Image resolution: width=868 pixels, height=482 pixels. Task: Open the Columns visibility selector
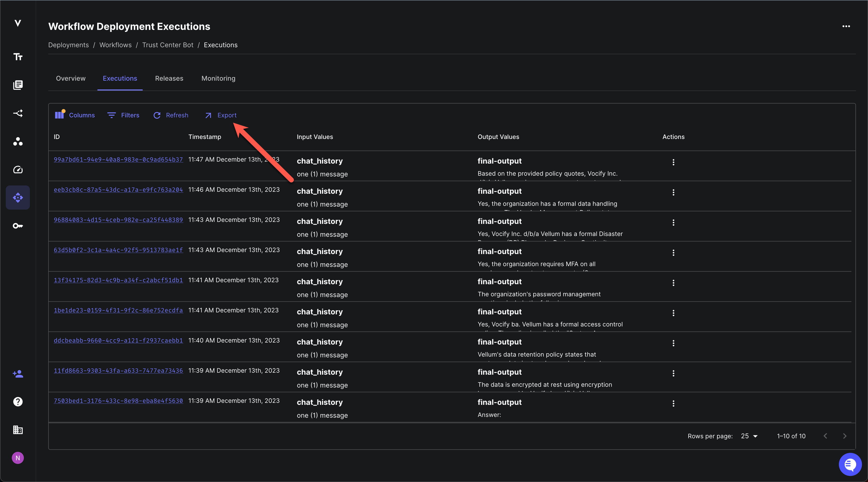tap(75, 115)
